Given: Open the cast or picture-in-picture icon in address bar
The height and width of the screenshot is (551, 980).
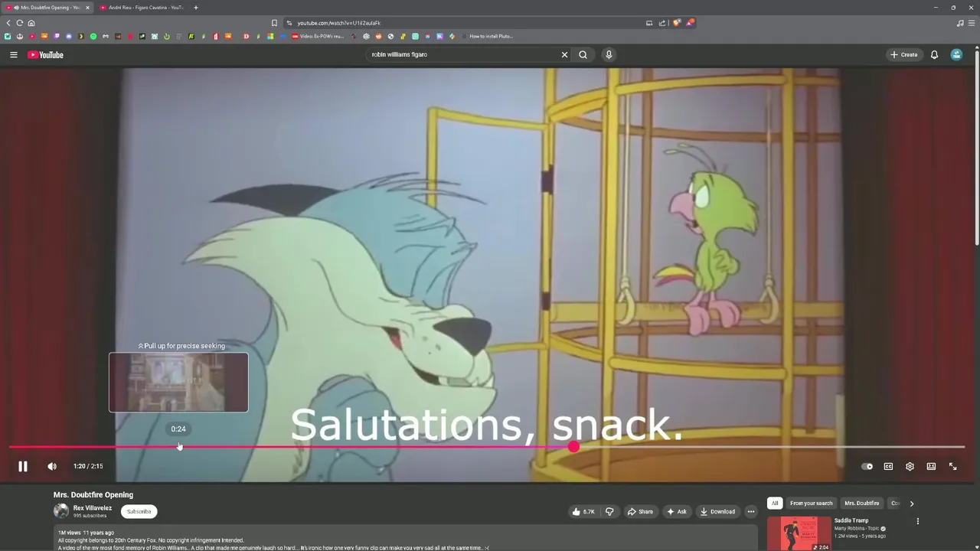Looking at the screenshot, I should pos(649,23).
